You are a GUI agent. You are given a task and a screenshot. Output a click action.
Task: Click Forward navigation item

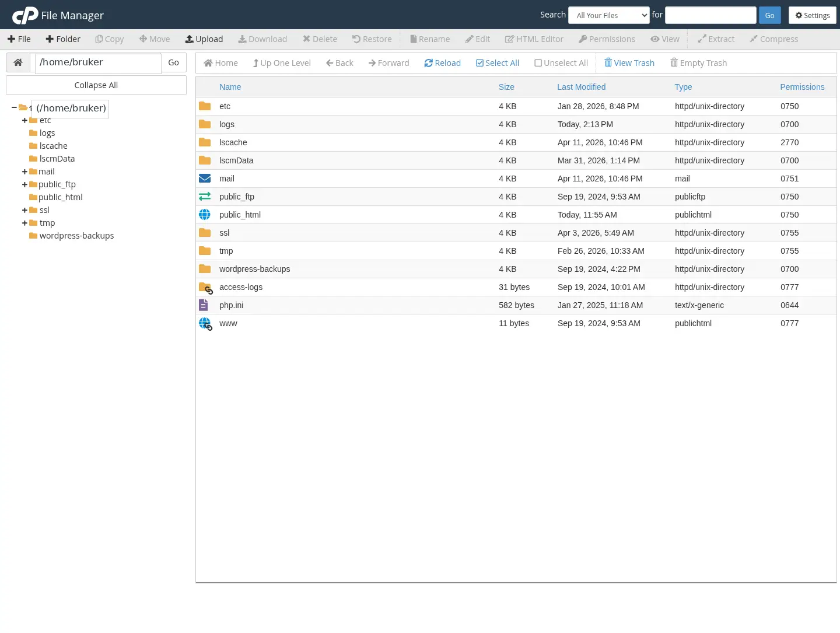pyautogui.click(x=388, y=62)
